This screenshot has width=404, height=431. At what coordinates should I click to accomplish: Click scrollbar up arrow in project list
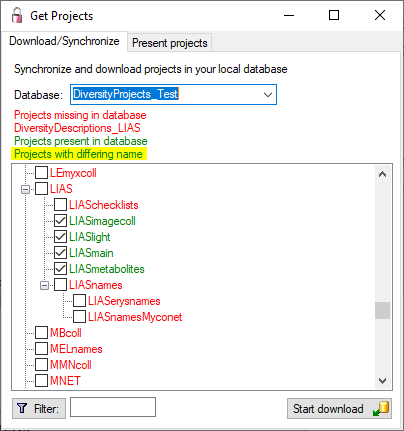pyautogui.click(x=382, y=174)
